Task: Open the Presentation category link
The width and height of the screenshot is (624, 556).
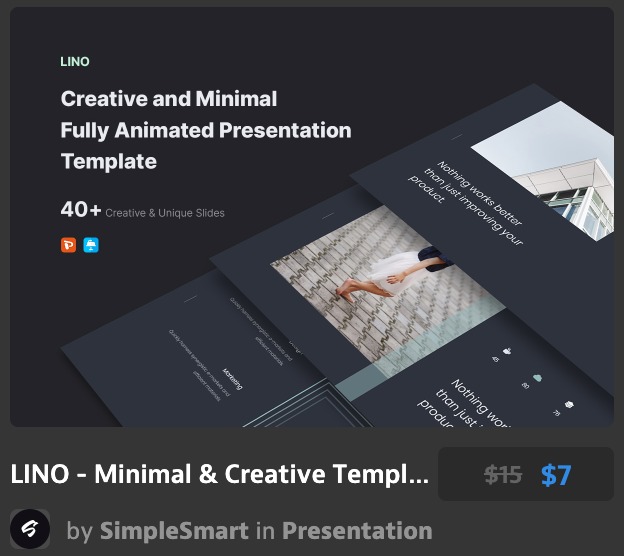Action: point(357,530)
